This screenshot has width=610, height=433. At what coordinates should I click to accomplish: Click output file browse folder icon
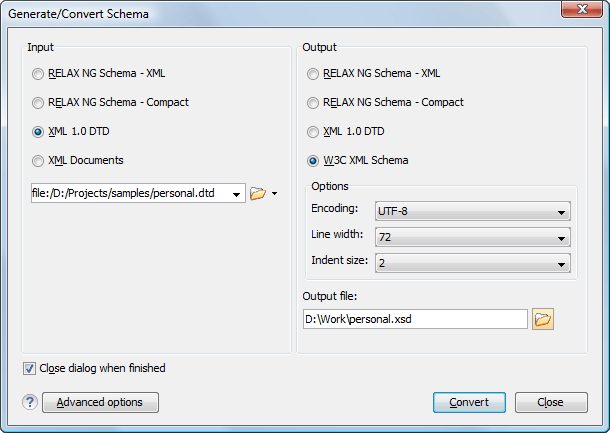(543, 319)
